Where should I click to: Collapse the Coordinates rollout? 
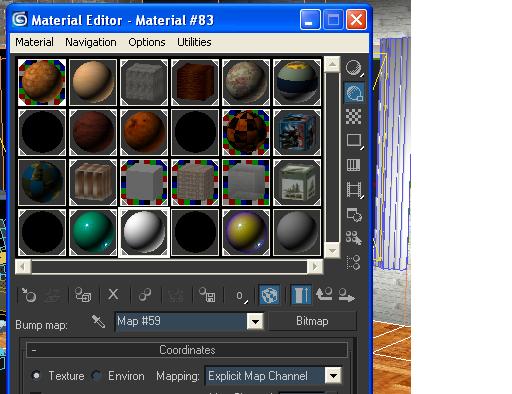pos(187,350)
